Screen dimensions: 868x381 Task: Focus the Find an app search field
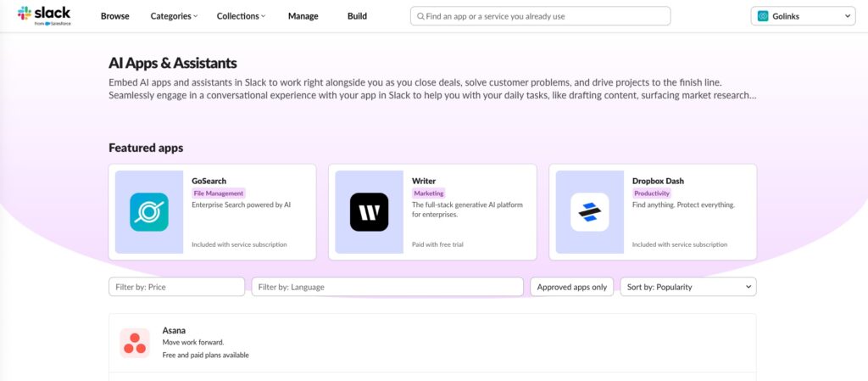click(x=540, y=16)
